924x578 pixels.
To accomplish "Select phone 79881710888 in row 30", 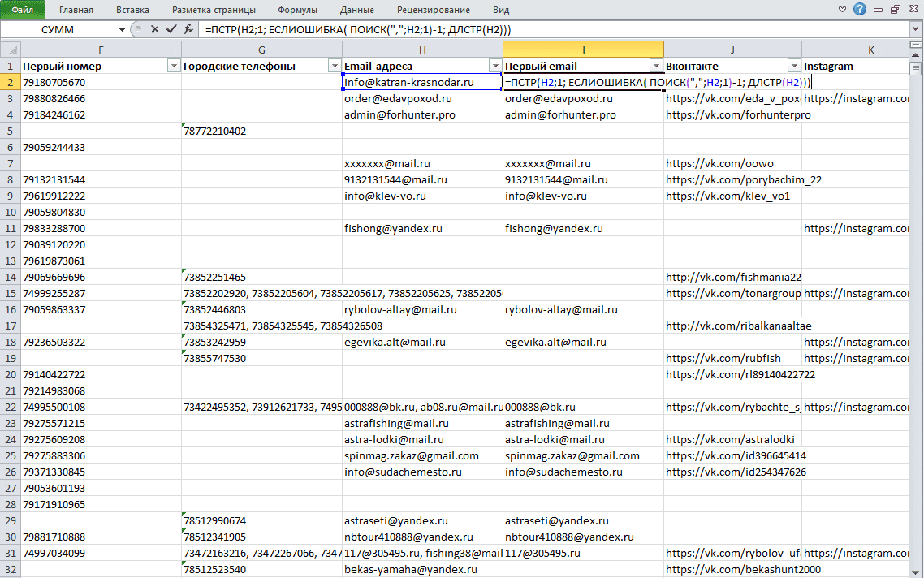I will (x=101, y=537).
